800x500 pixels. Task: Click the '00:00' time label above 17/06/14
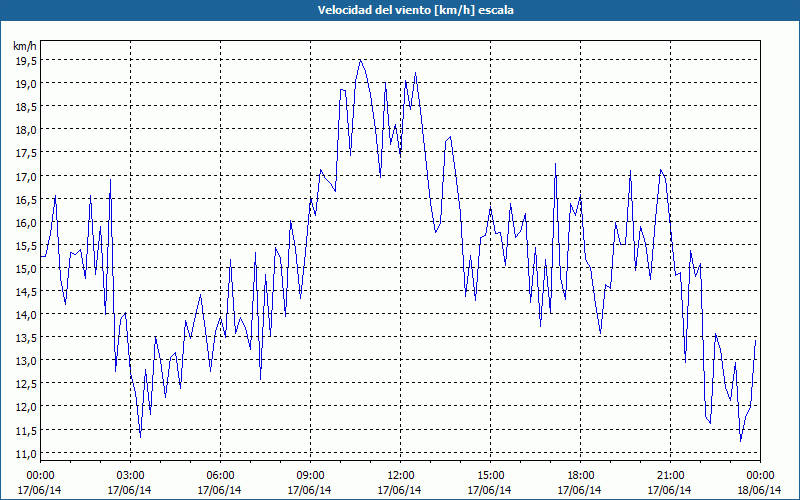click(40, 476)
